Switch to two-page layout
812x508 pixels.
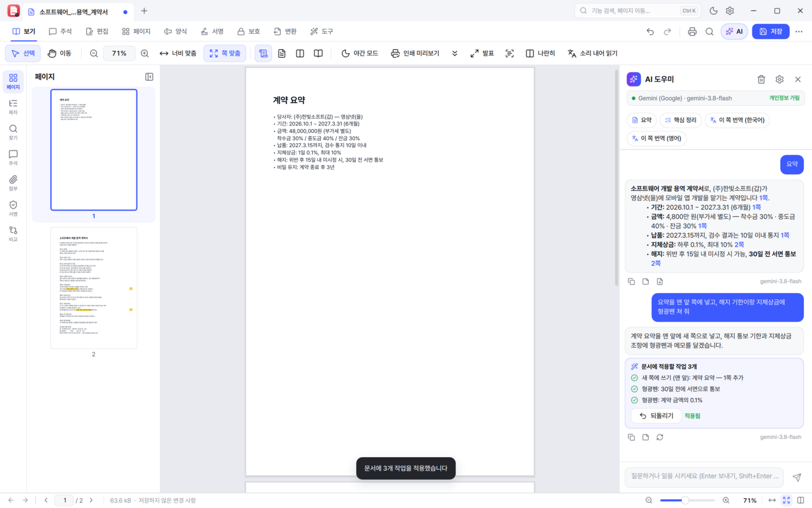300,53
